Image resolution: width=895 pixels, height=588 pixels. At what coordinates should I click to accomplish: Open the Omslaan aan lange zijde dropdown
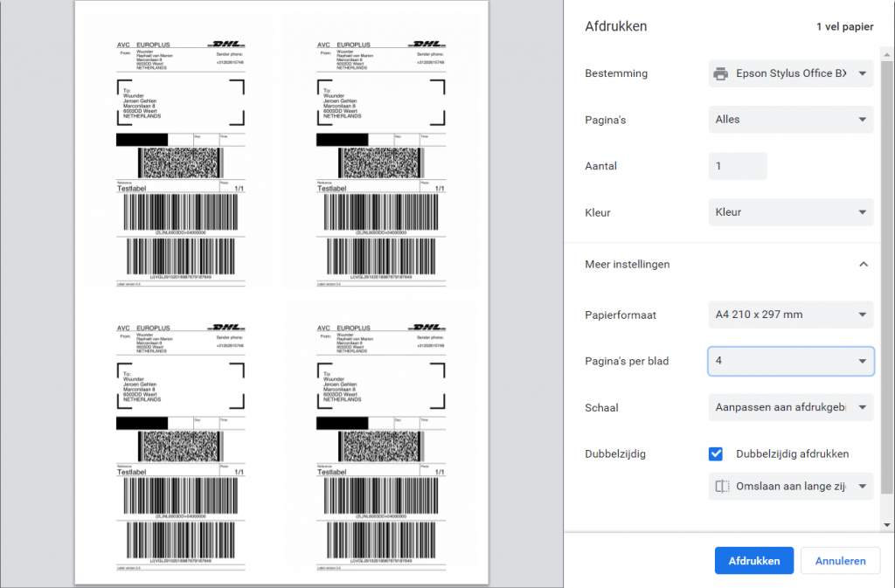point(790,487)
